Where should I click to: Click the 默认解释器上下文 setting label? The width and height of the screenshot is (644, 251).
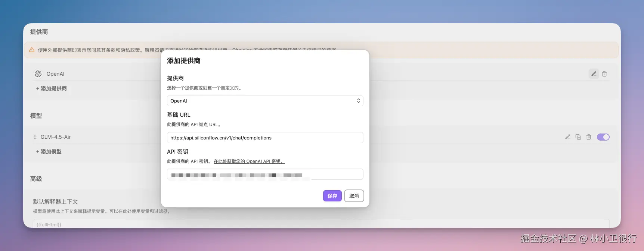pos(55,201)
